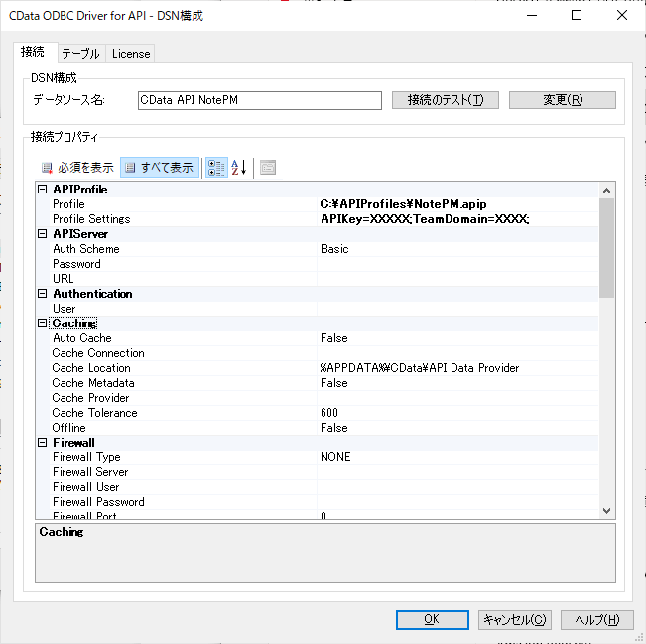Select the Cache Connection property

(x=98, y=353)
